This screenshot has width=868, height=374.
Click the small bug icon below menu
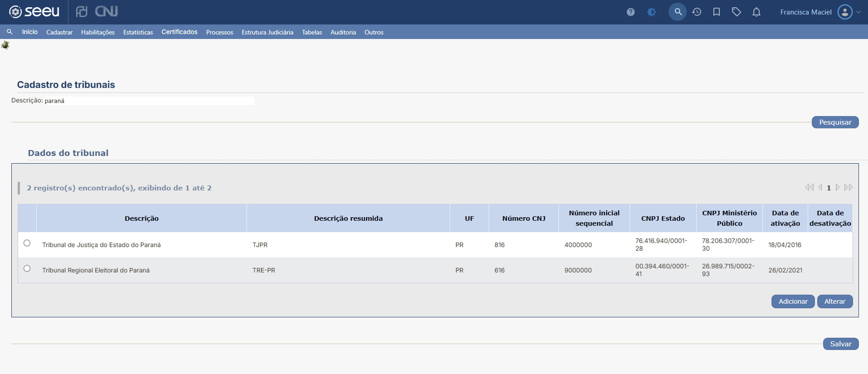(x=5, y=45)
